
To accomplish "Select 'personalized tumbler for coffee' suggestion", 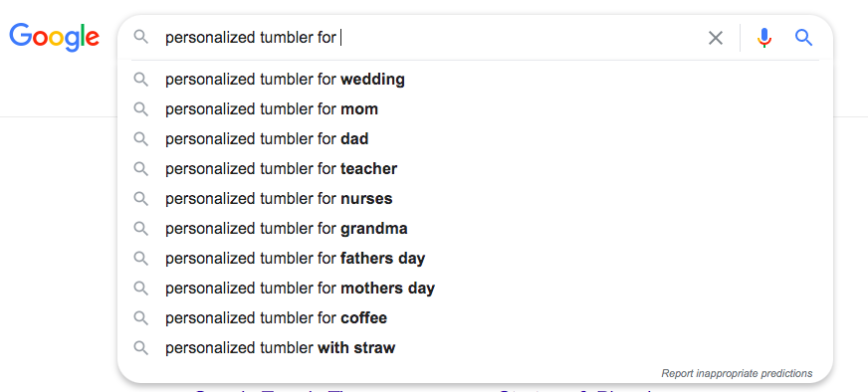I will point(475,318).
